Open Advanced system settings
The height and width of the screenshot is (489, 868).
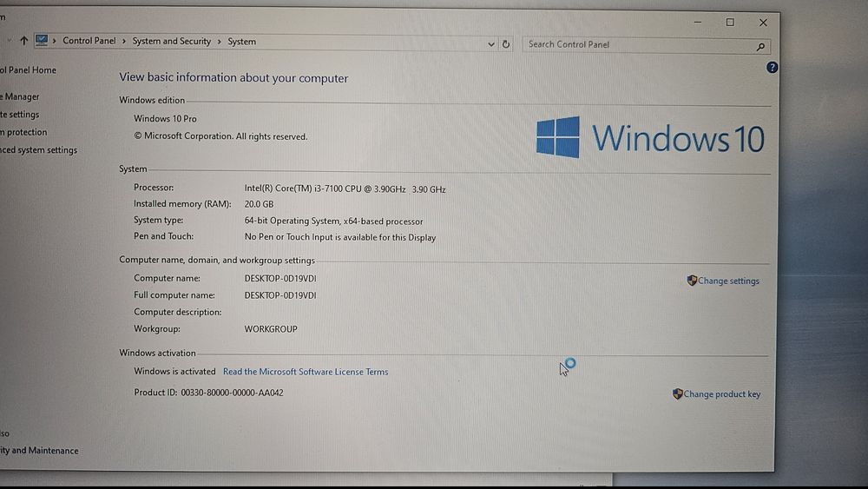click(39, 149)
